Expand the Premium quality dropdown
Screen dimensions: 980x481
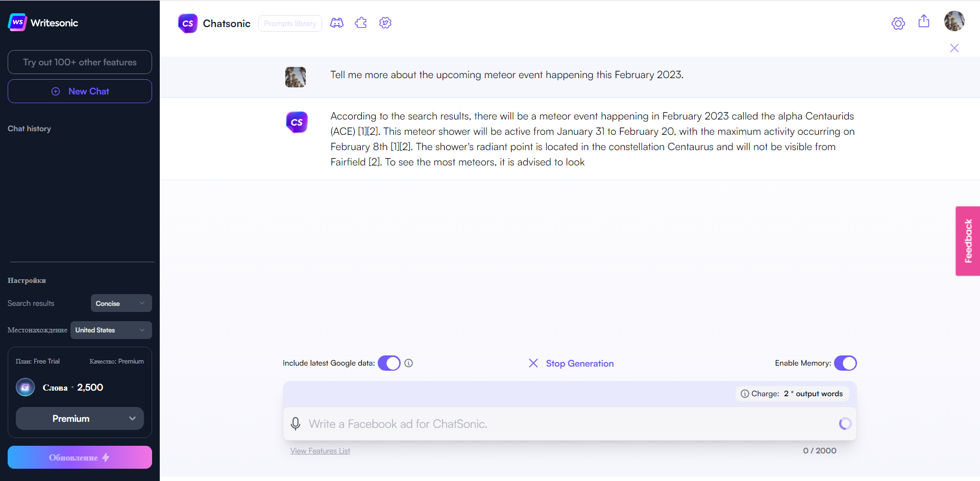click(80, 419)
